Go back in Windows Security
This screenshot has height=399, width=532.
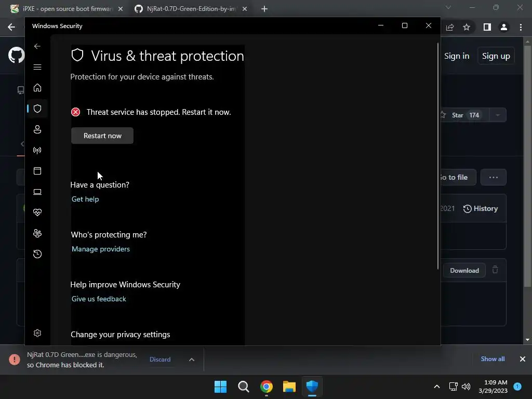[37, 46]
